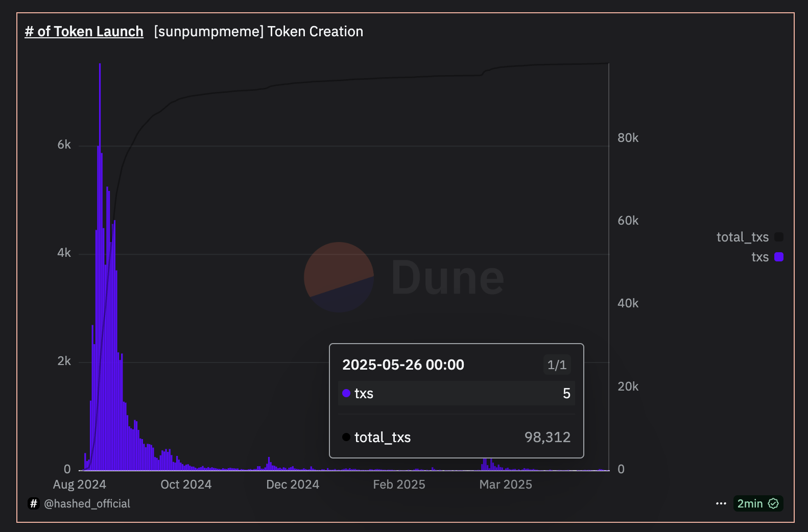Open the "# of Token Launch" title link

coord(84,32)
